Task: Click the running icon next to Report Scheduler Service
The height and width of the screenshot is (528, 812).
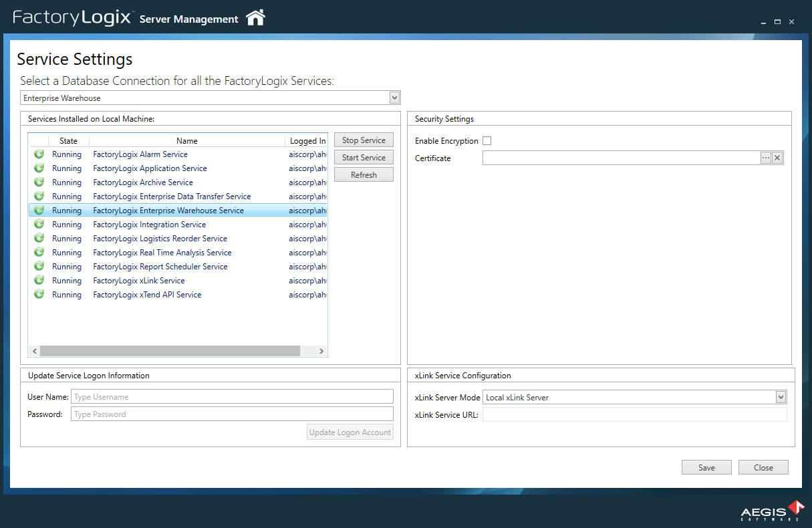Action: point(39,266)
